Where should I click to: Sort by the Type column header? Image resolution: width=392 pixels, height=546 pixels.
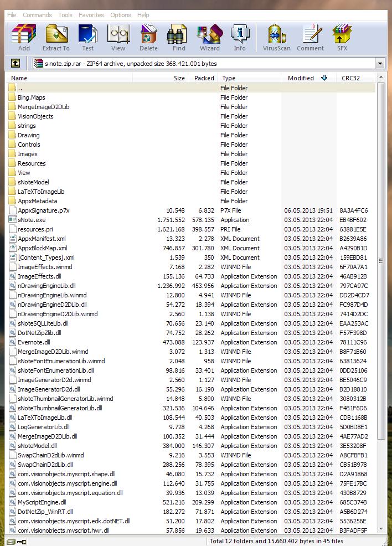click(x=249, y=78)
